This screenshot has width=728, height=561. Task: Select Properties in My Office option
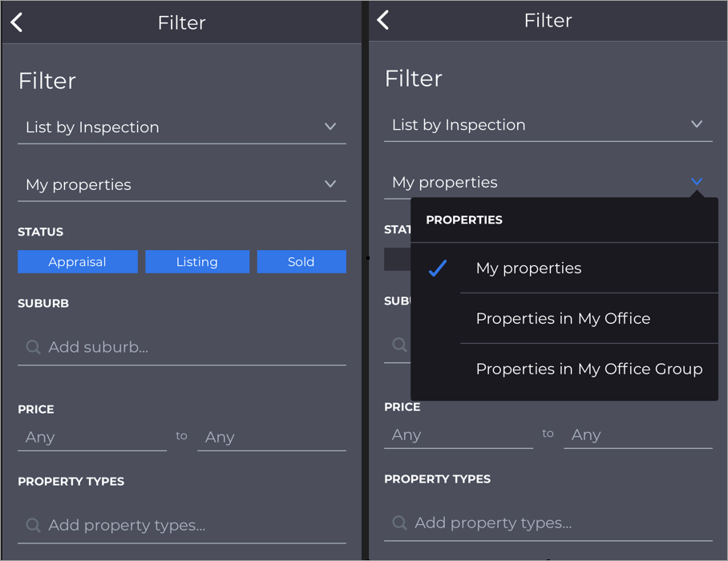[x=563, y=318]
